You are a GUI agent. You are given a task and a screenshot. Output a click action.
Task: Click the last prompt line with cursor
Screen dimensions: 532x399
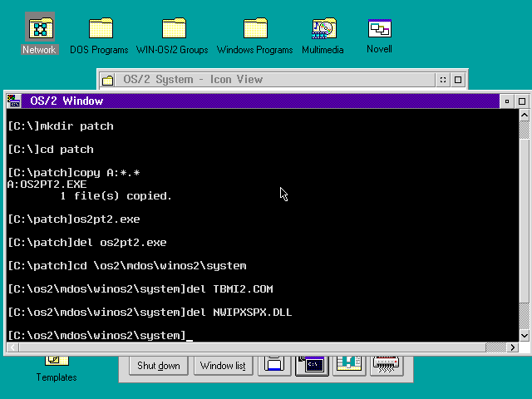coord(101,336)
